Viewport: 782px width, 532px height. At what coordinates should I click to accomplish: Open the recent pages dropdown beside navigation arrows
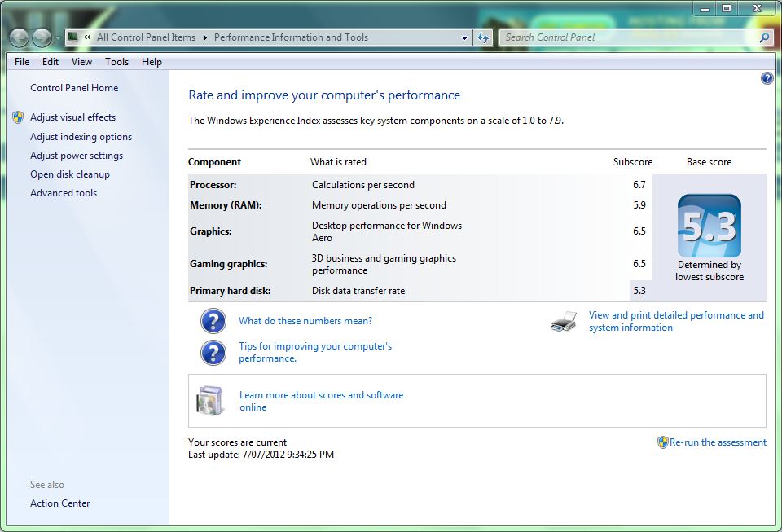tap(58, 38)
